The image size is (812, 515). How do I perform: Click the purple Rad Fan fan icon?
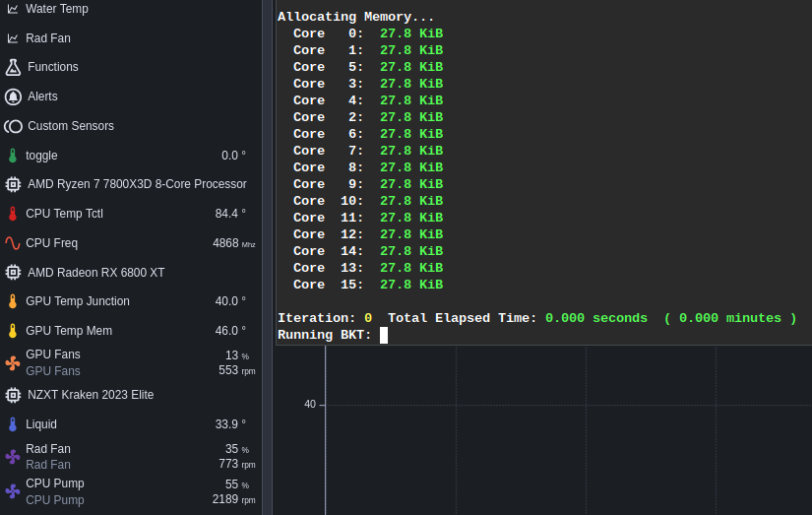tap(13, 457)
